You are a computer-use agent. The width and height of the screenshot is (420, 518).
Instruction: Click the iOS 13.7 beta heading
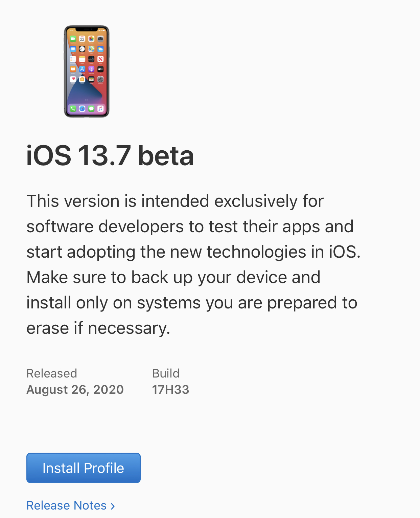110,155
